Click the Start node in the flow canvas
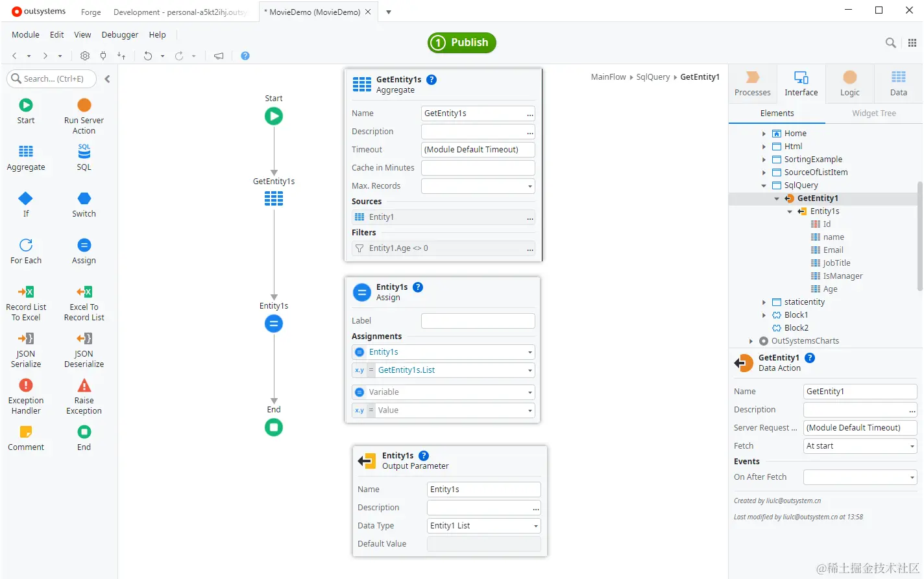924x579 pixels. click(274, 116)
